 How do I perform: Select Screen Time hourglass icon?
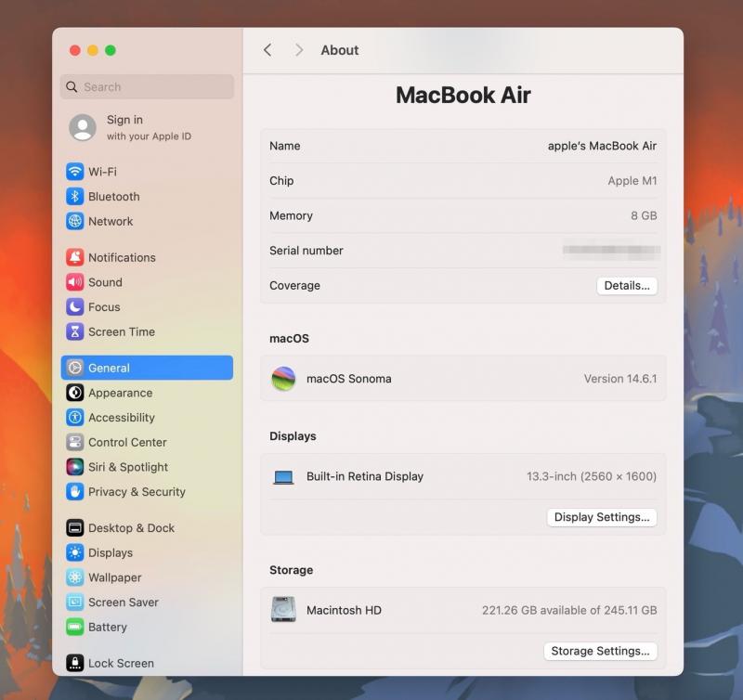(75, 331)
